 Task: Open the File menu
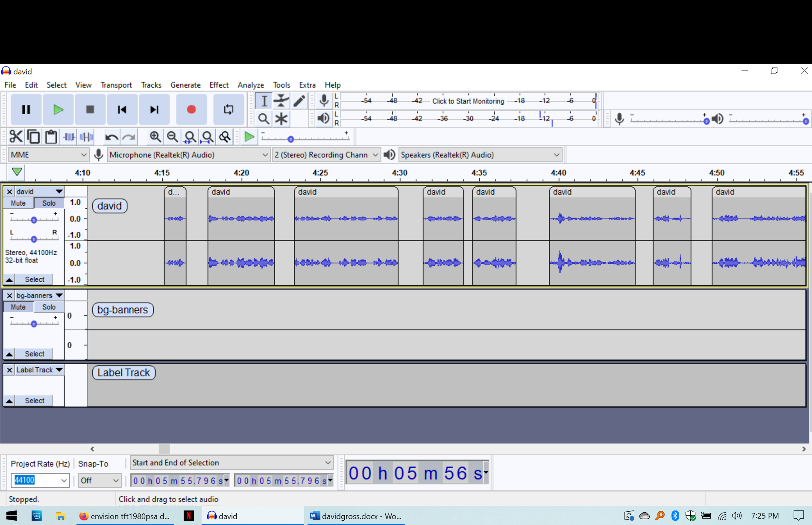coord(10,85)
